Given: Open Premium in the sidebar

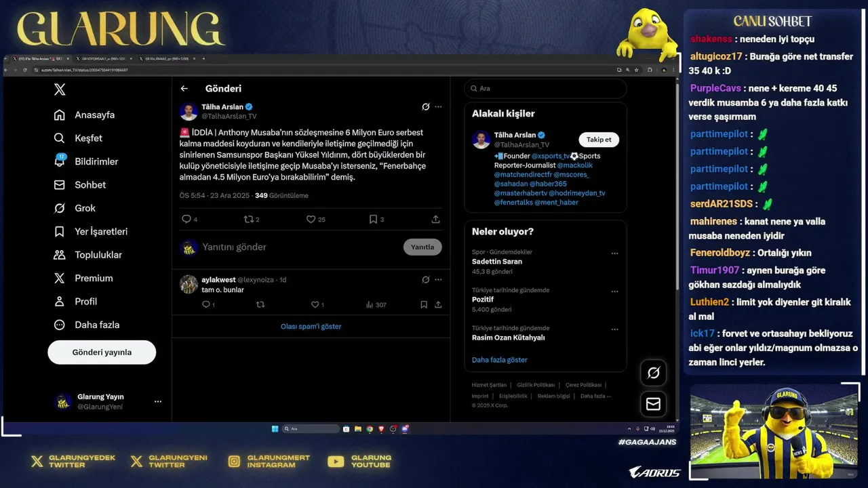Looking at the screenshot, I should click(x=83, y=278).
